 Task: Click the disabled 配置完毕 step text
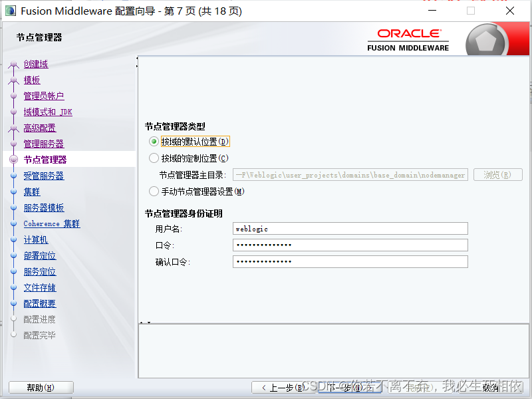point(39,335)
